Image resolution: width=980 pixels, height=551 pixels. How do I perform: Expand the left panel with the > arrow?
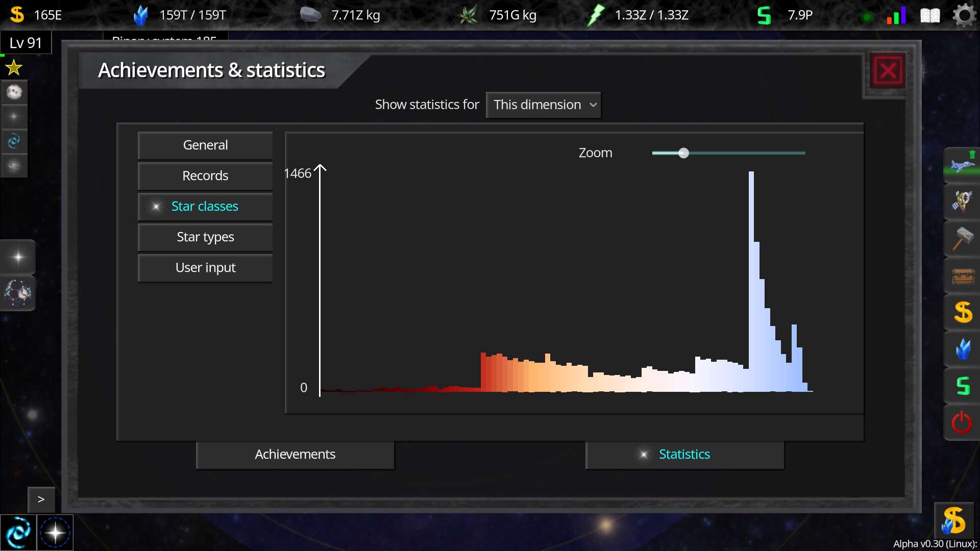41,499
